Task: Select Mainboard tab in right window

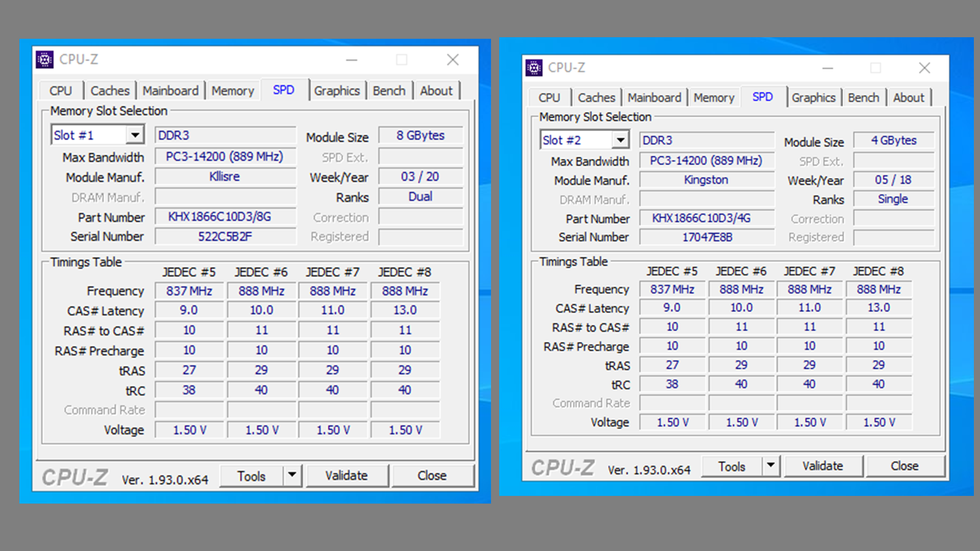Action: pyautogui.click(x=654, y=97)
